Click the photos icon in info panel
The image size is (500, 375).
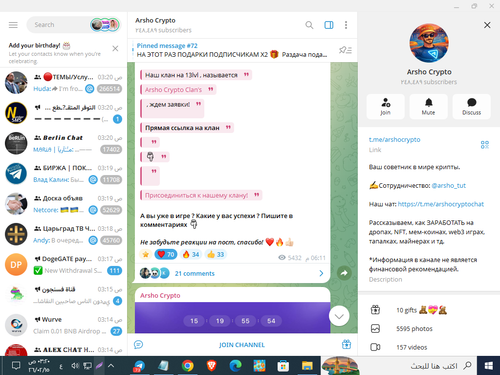[x=375, y=329]
